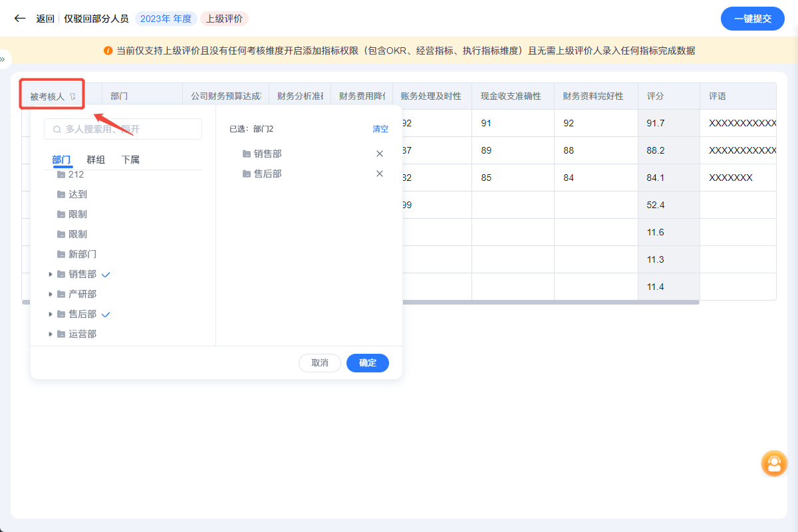Click the 仅驳回部分人员 title text
The image size is (798, 532).
pyautogui.click(x=96, y=19)
